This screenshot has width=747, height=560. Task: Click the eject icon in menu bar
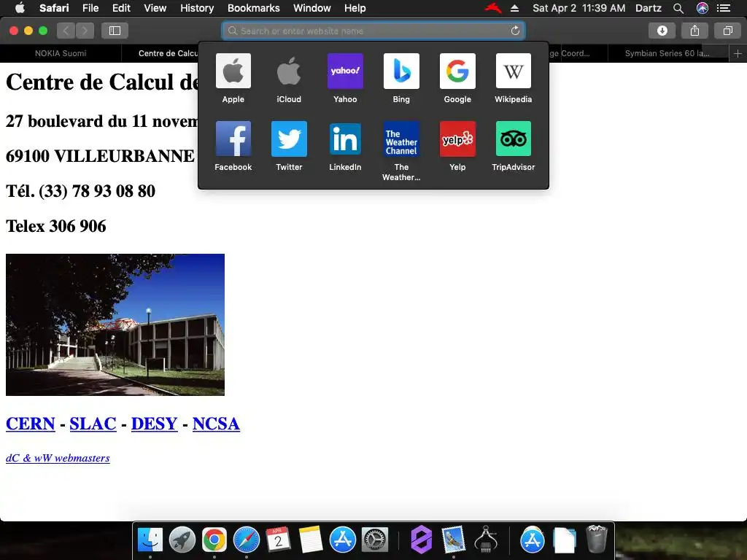[x=514, y=8]
